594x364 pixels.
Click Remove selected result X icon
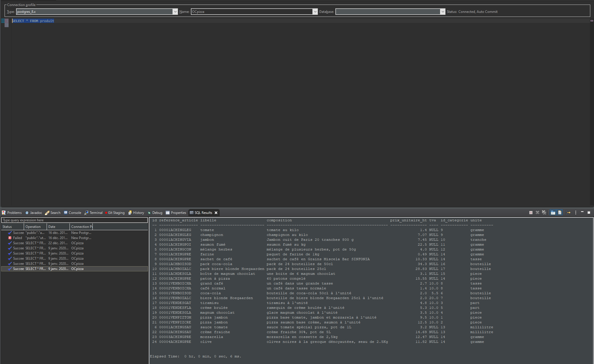[x=537, y=212]
